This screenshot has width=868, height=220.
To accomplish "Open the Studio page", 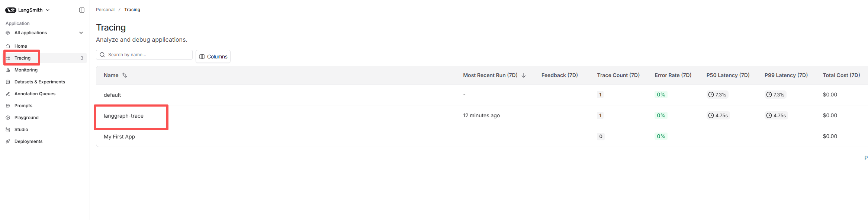I will pyautogui.click(x=21, y=130).
